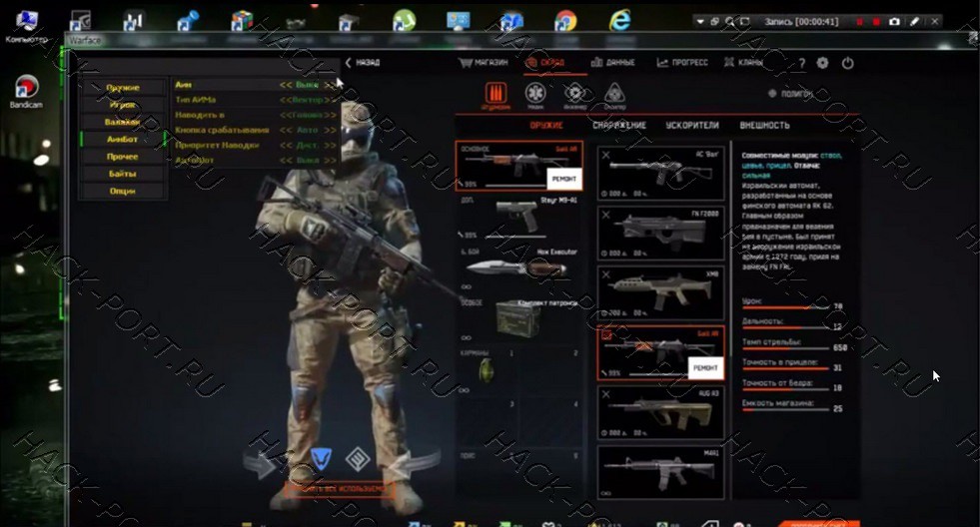Click the Bandicam pencil draw icon
980x527 pixels.
914,21
